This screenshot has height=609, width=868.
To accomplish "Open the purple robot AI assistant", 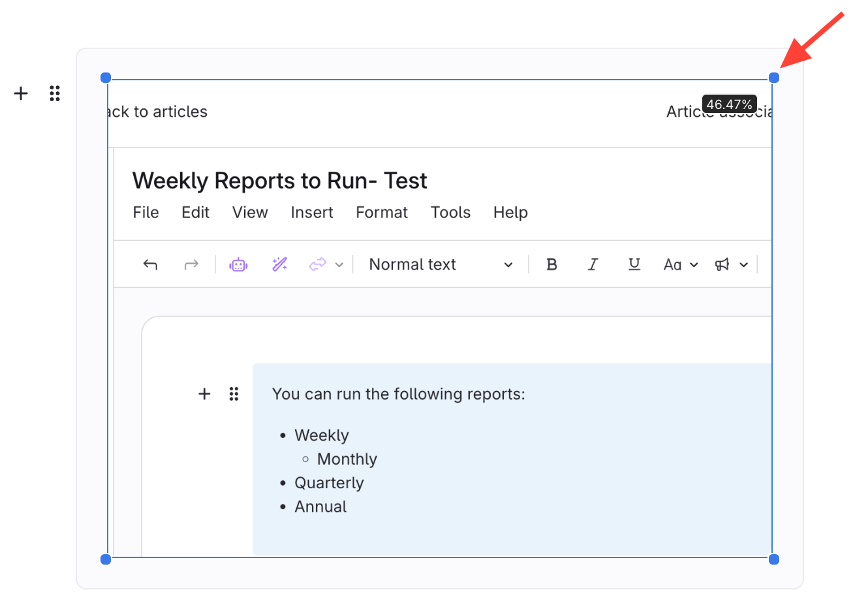I will coord(238,264).
